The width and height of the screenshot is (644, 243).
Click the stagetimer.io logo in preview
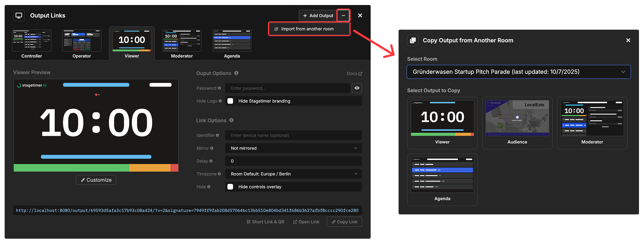(32, 85)
